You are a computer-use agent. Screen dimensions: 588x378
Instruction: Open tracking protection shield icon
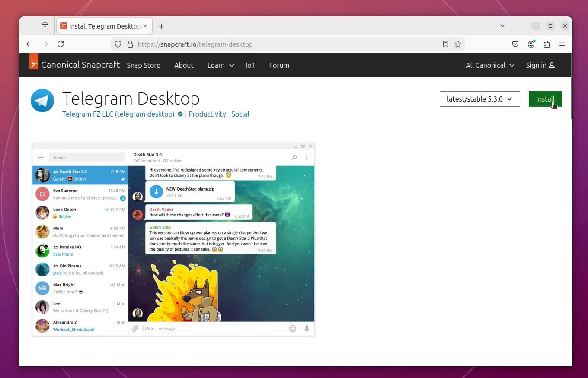[118, 44]
